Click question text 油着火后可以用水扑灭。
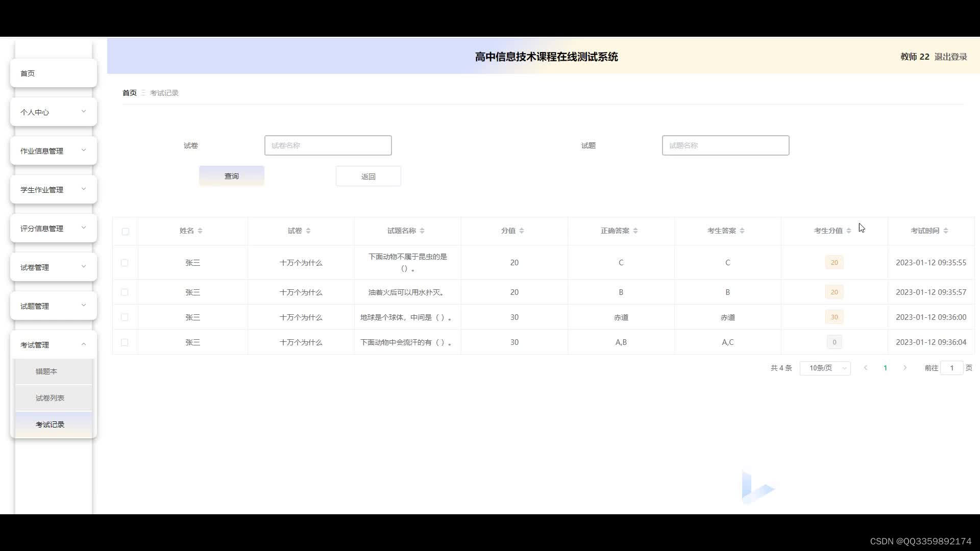This screenshot has height=551, width=980. (x=407, y=292)
